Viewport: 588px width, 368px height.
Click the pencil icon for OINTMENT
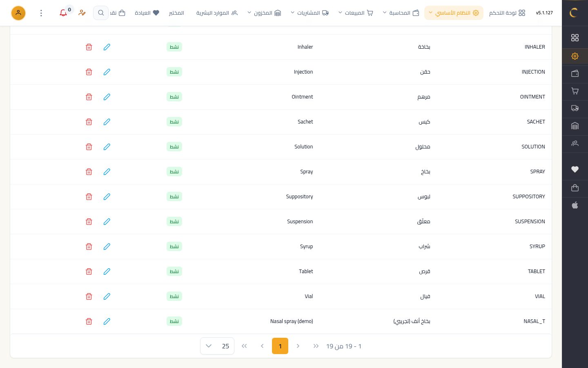(107, 97)
